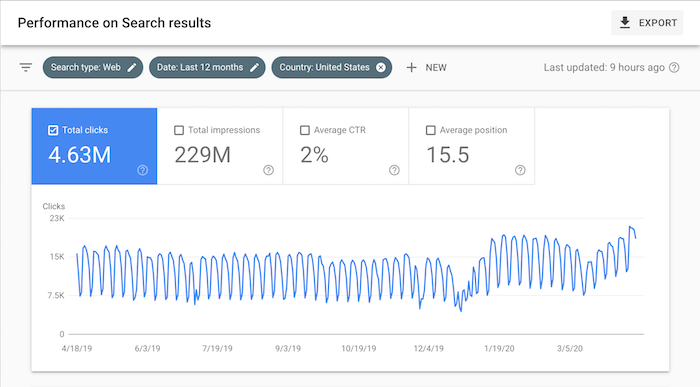Open help icon beside Last updated
This screenshot has width=700, height=387.
(674, 67)
